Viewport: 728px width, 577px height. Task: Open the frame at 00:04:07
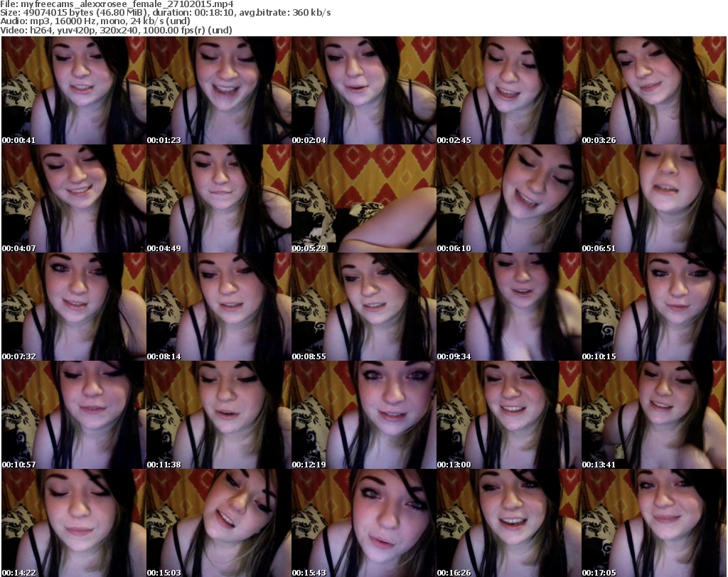coord(74,198)
